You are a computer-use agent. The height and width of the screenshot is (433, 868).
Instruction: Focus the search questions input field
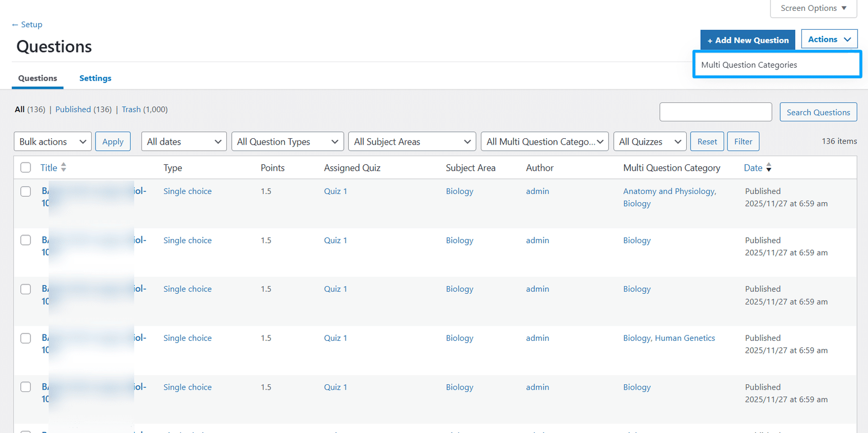tap(716, 112)
